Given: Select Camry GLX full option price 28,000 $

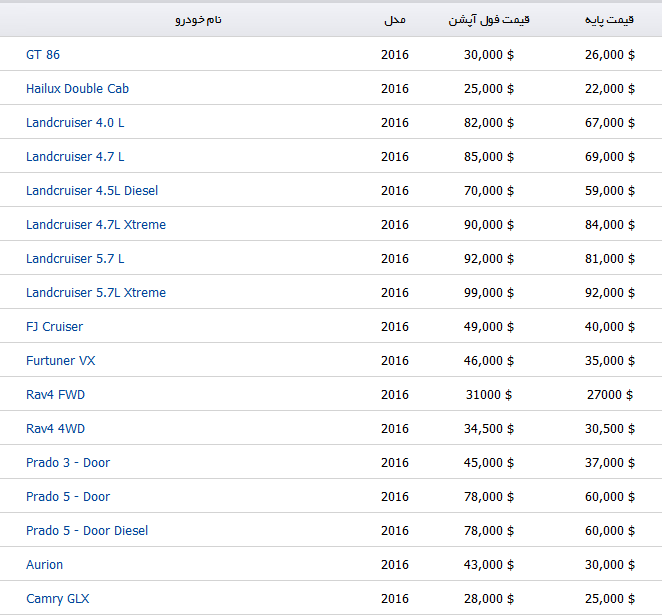Looking at the screenshot, I should coord(489,599).
